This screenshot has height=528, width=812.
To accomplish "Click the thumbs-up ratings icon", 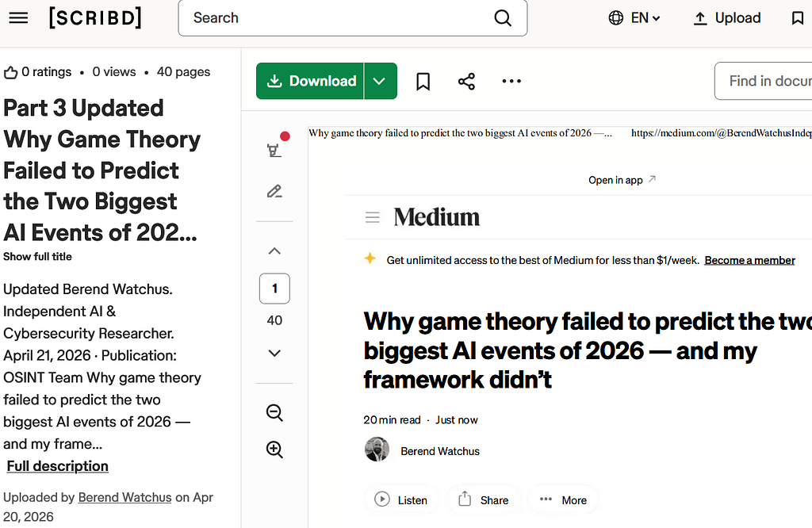I will pyautogui.click(x=10, y=72).
